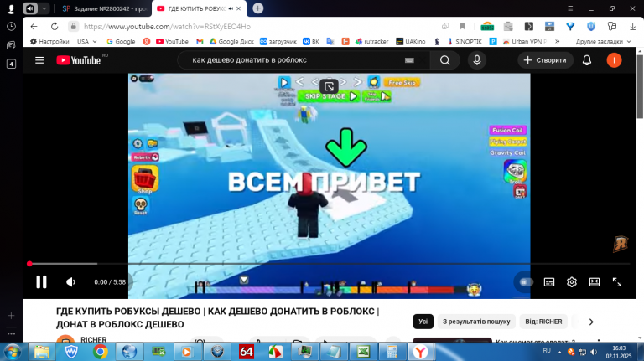Open the Google bookmark
This screenshot has height=361, width=644.
121,41
